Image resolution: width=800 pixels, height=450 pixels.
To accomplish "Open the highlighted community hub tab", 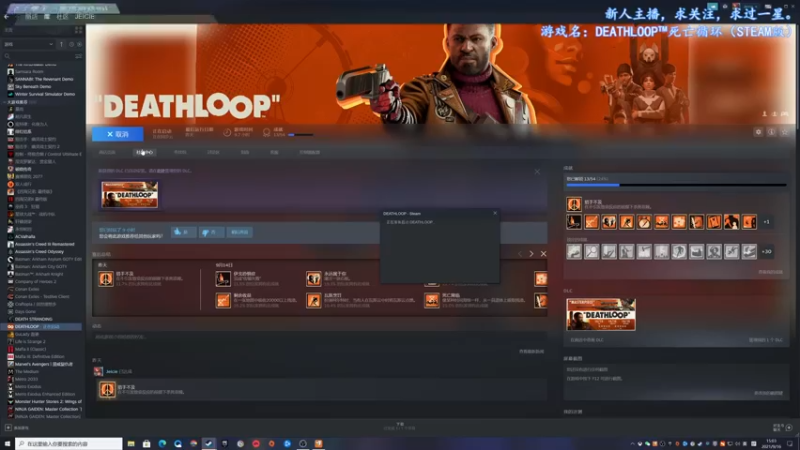I will tap(144, 152).
